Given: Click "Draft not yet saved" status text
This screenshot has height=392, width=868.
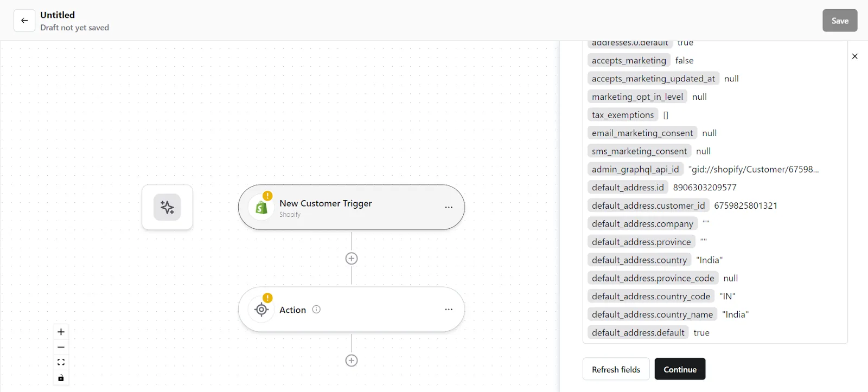Looking at the screenshot, I should [74, 28].
